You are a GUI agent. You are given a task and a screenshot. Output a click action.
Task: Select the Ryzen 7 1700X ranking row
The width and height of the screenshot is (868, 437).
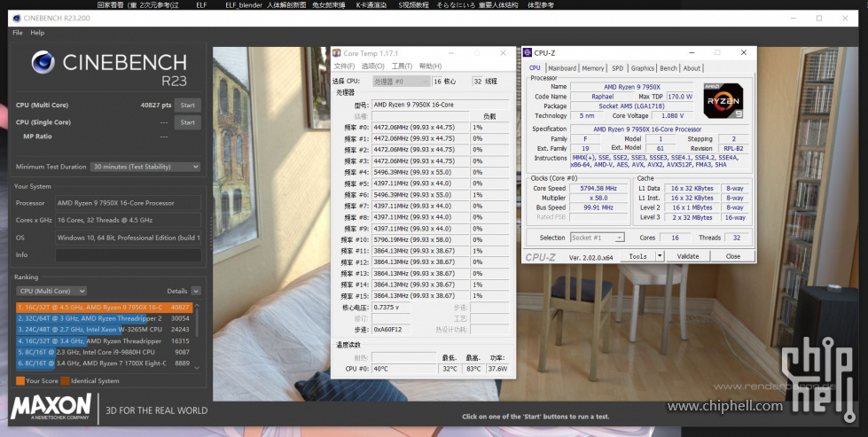pos(104,363)
